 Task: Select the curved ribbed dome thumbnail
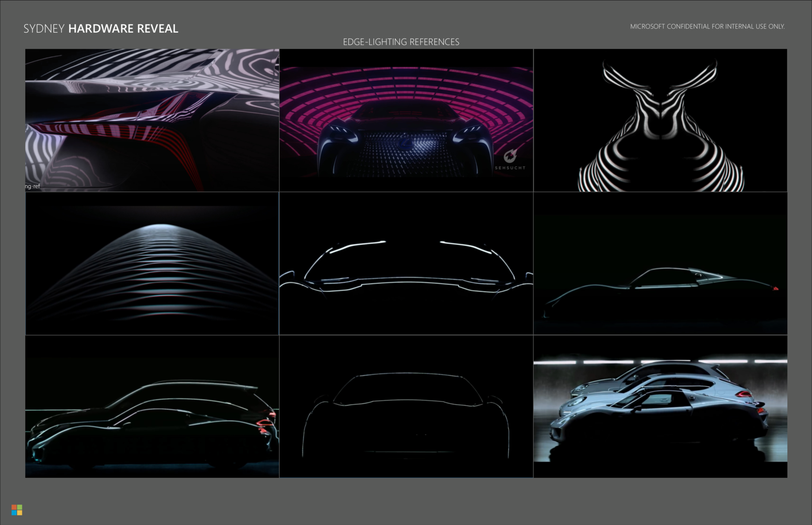tap(152, 263)
